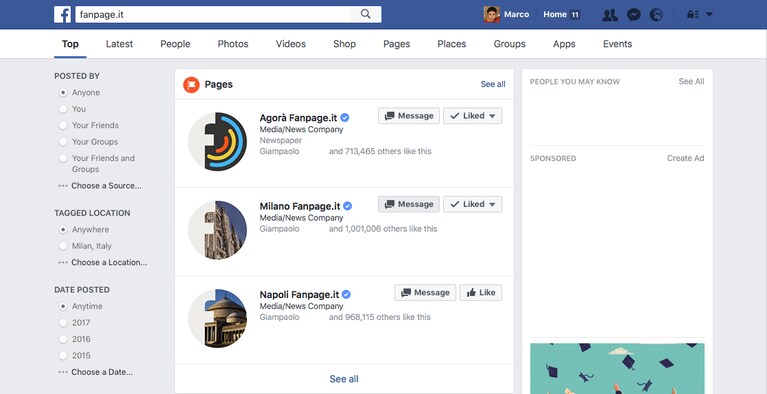Viewport: 767px width, 394px height.
Task: Switch to the Pages tab
Action: pos(397,44)
